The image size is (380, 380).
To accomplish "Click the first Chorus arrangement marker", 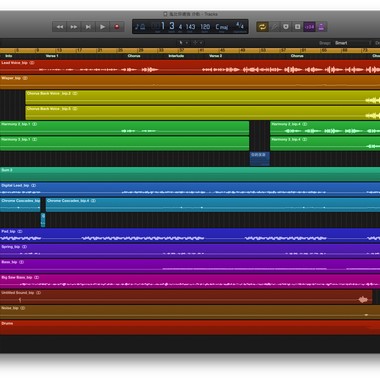I will click(134, 56).
